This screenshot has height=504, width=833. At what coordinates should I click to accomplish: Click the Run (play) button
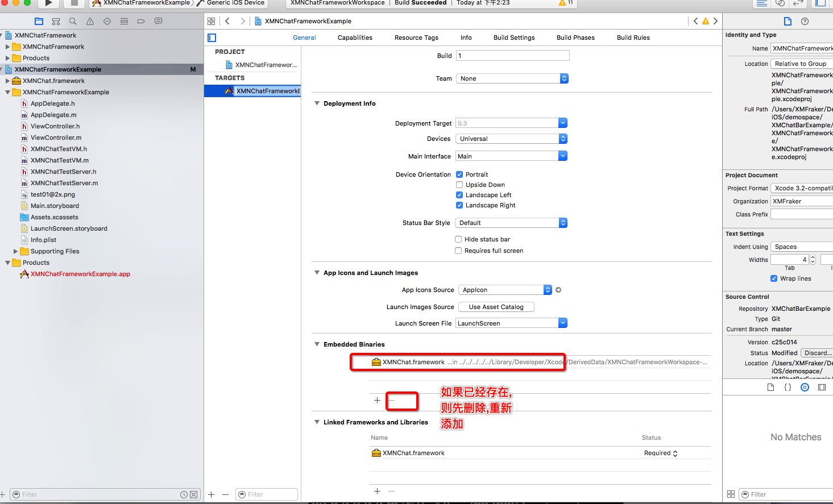[x=49, y=3]
